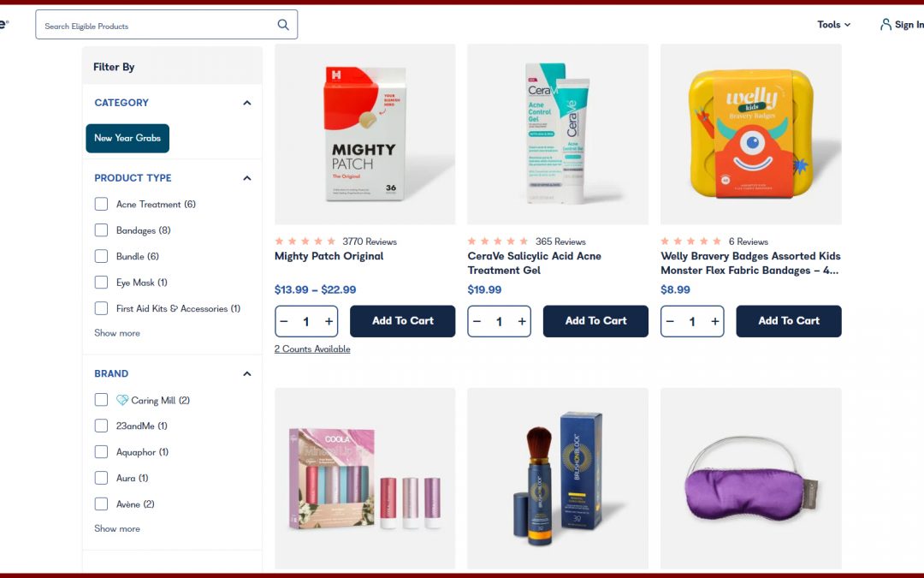Increase Mighty Patch quantity with plus icon
The height and width of the screenshot is (578, 924).
pyautogui.click(x=329, y=321)
